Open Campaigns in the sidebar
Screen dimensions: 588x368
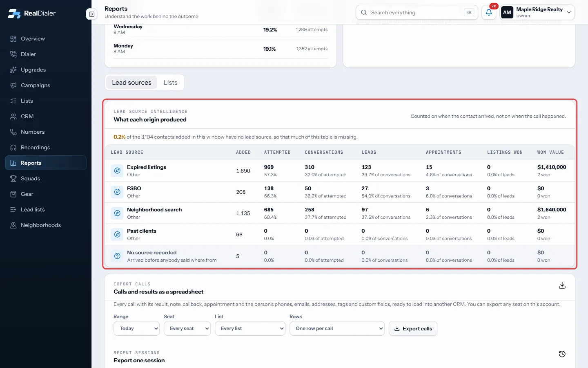click(46, 85)
